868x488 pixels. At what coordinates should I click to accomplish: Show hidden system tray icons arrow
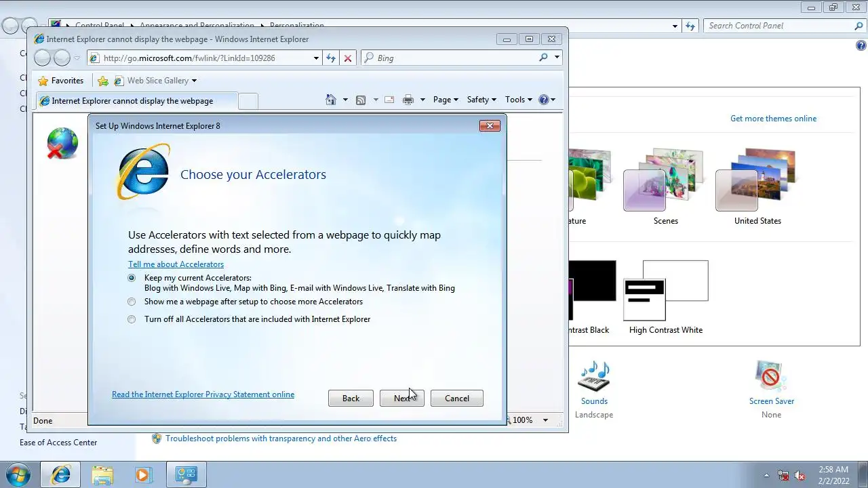tap(767, 475)
